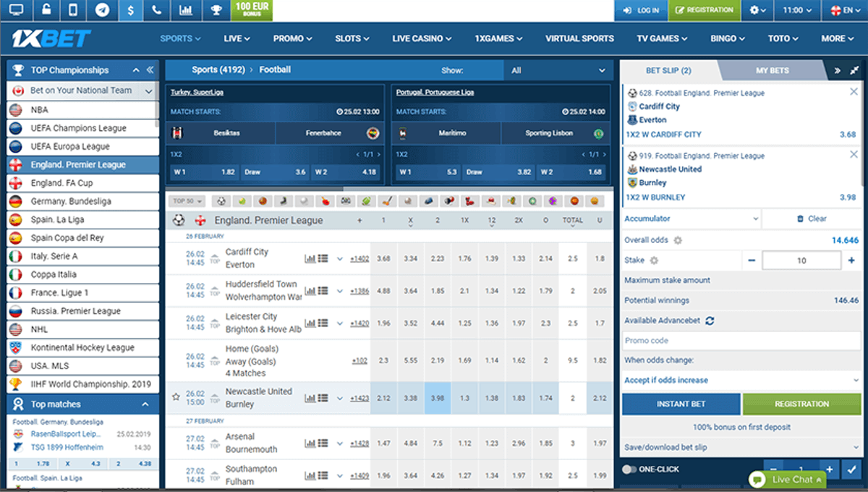Click the Stake settings gear icon
Screen dimensions: 868x492
[654, 260]
